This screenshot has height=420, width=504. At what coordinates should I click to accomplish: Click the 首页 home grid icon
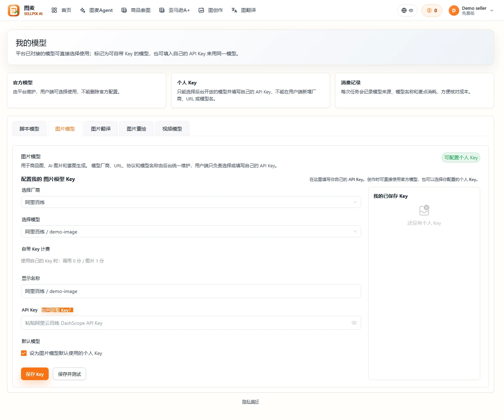click(54, 10)
